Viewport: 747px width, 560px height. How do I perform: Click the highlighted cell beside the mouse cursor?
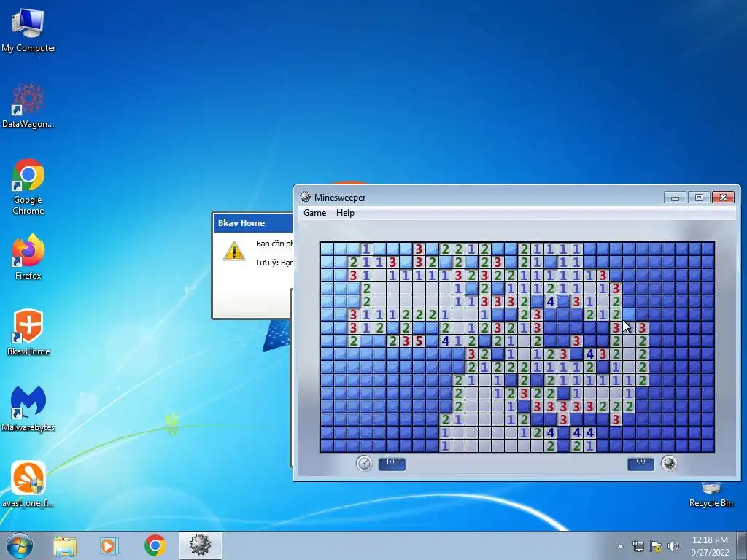(629, 314)
